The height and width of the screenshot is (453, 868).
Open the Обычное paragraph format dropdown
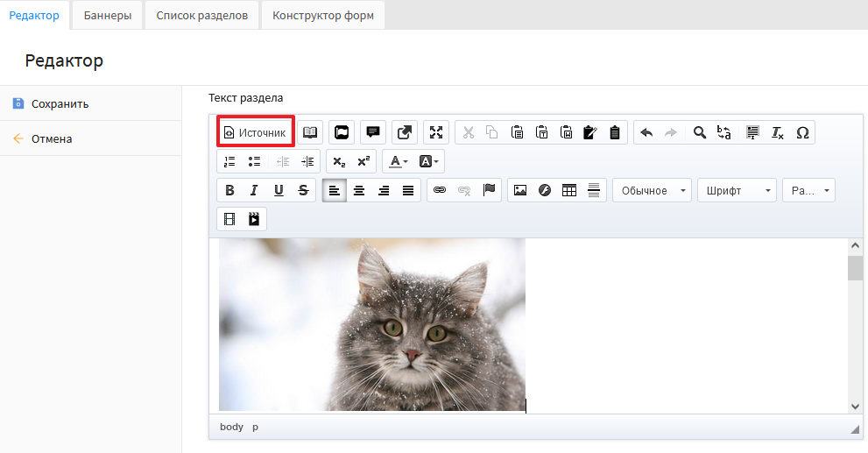tap(652, 190)
